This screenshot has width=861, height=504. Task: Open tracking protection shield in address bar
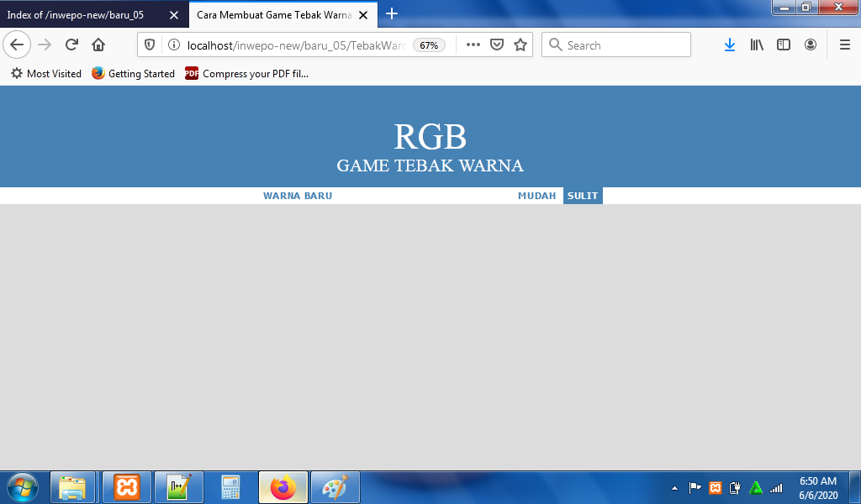tap(150, 45)
